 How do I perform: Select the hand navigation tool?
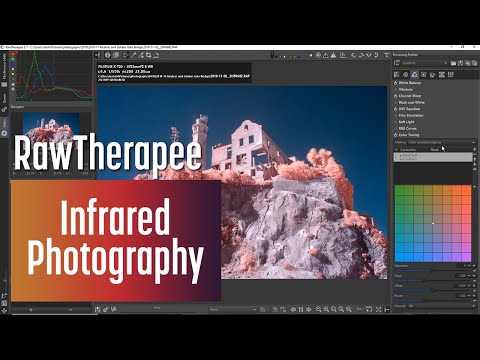point(125,55)
